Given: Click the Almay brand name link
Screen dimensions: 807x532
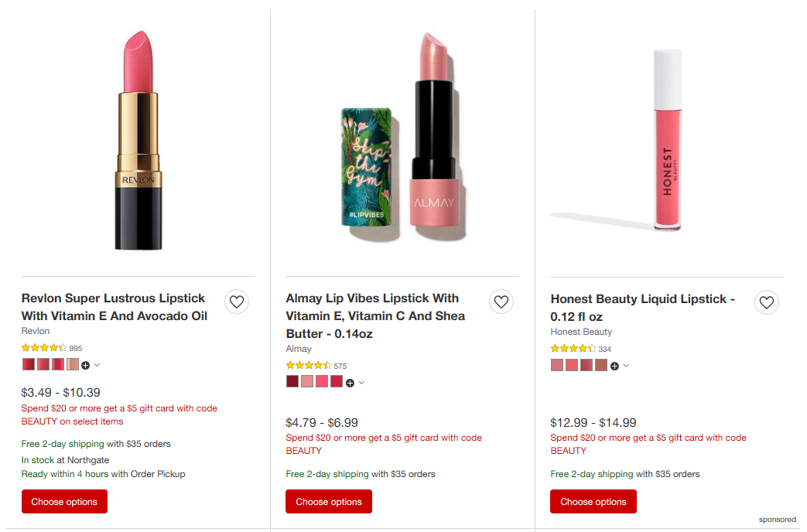Looking at the screenshot, I should click(299, 349).
